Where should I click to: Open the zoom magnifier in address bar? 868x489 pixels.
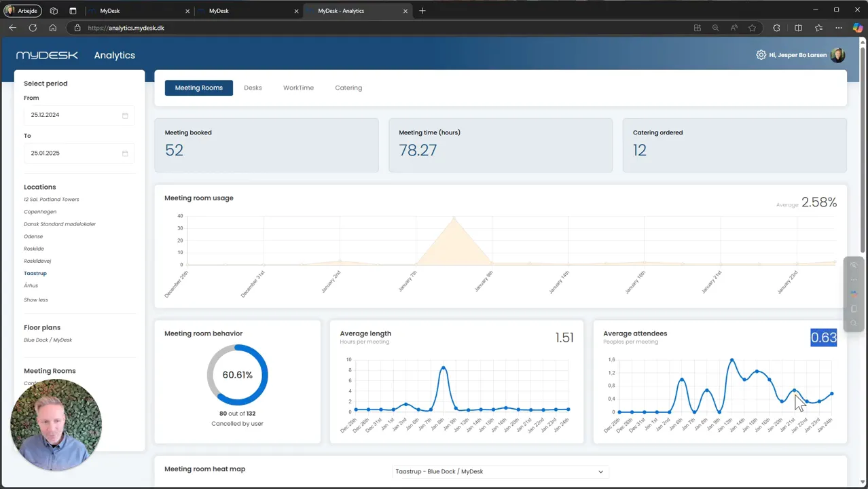coord(715,28)
